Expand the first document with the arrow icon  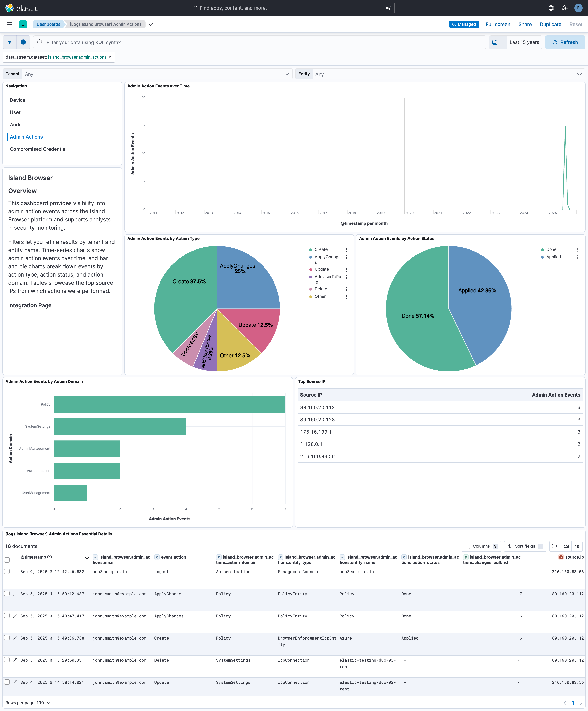15,572
